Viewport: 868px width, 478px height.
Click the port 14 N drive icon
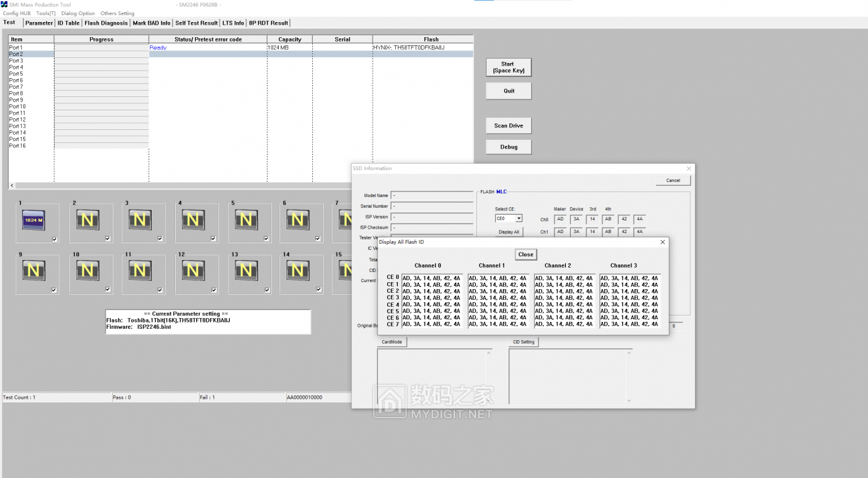click(x=298, y=271)
